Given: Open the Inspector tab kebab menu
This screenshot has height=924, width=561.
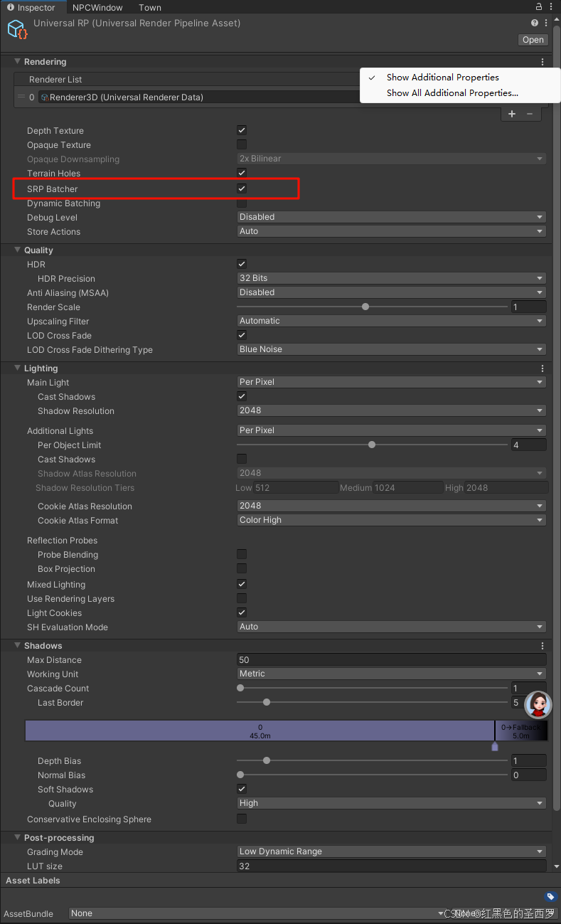Looking at the screenshot, I should coord(550,7).
